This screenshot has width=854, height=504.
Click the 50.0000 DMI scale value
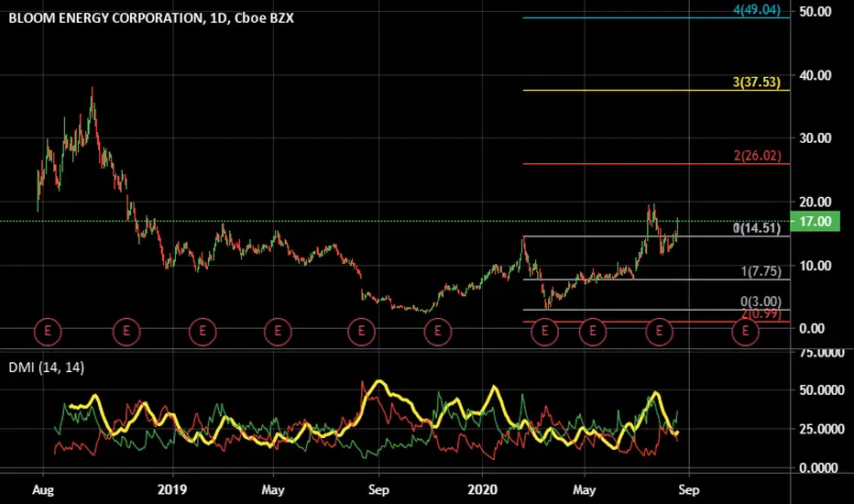coord(822,390)
